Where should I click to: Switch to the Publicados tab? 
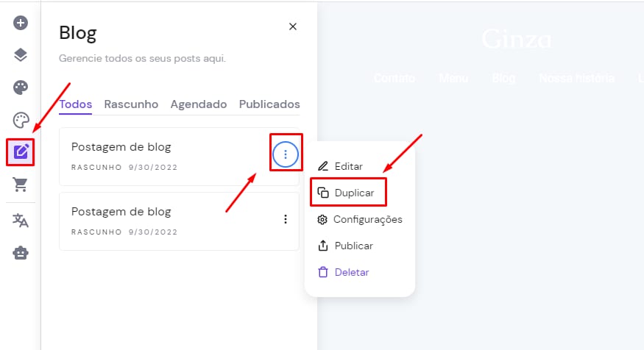269,104
